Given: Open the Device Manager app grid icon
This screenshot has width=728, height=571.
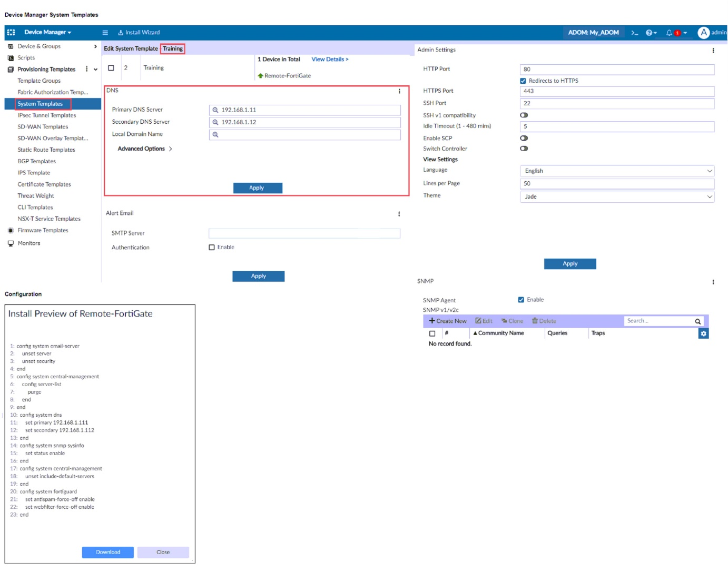Looking at the screenshot, I should (11, 32).
